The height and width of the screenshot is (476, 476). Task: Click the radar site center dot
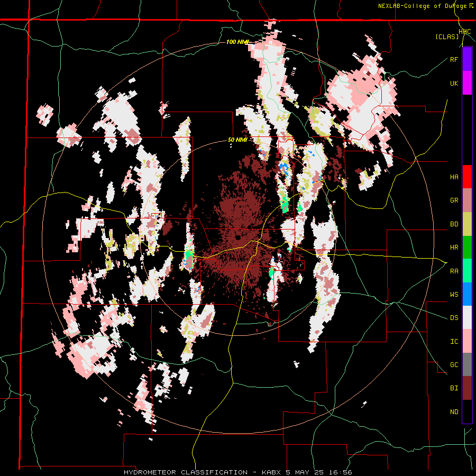click(x=237, y=237)
